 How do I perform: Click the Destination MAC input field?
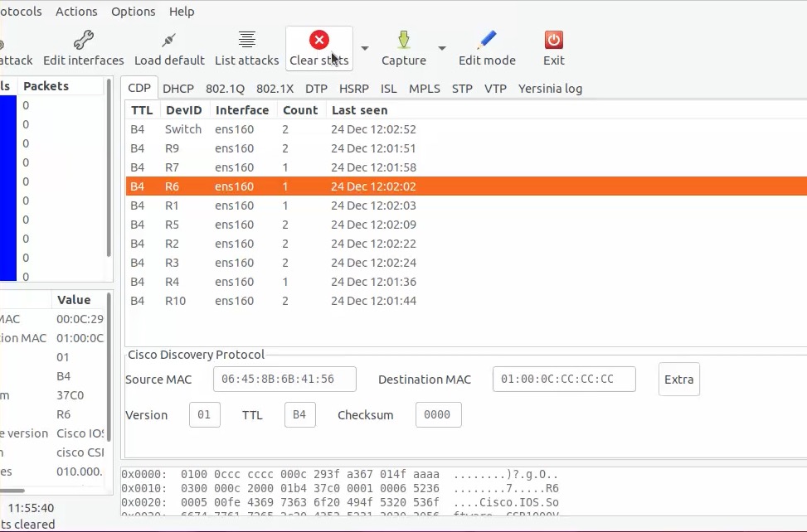pyautogui.click(x=564, y=380)
